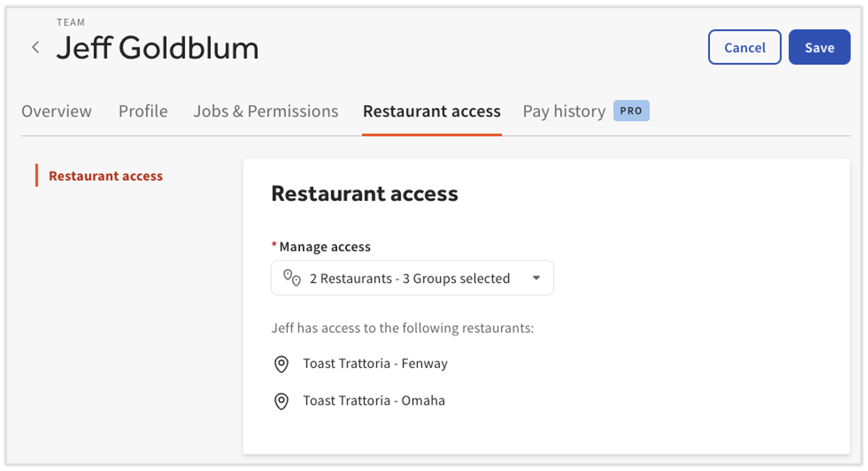Click the PRO badge next to Pay history

coord(631,110)
